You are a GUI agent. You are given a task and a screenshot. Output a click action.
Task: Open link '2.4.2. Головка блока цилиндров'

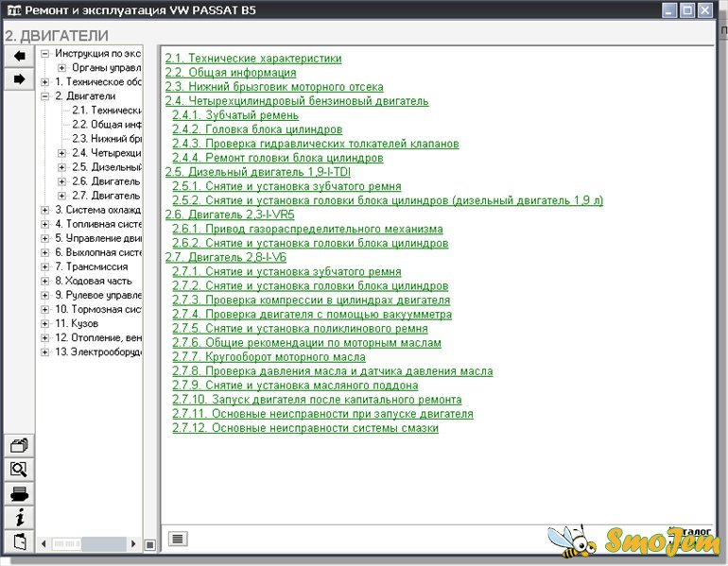coord(257,129)
